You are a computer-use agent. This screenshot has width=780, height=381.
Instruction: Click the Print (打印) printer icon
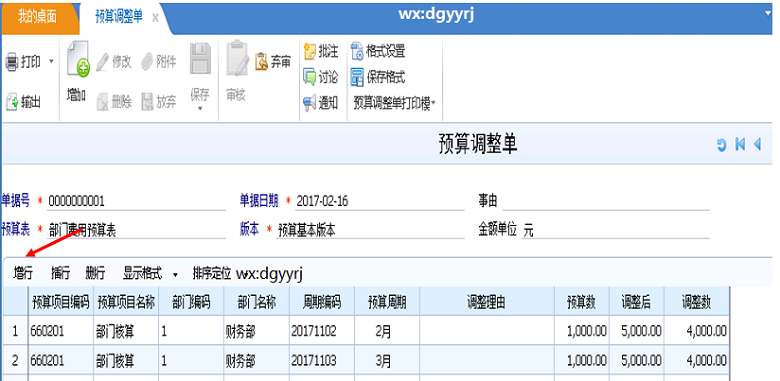pyautogui.click(x=11, y=63)
